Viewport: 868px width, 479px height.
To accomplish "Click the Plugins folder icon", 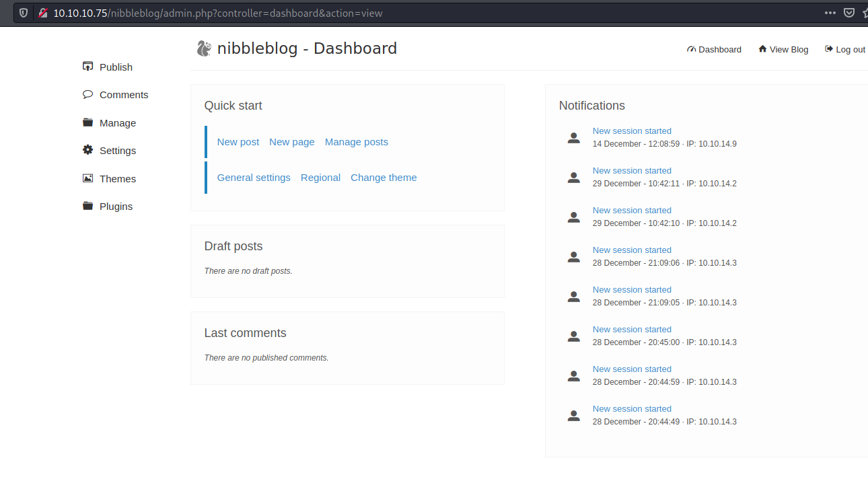I will (87, 206).
